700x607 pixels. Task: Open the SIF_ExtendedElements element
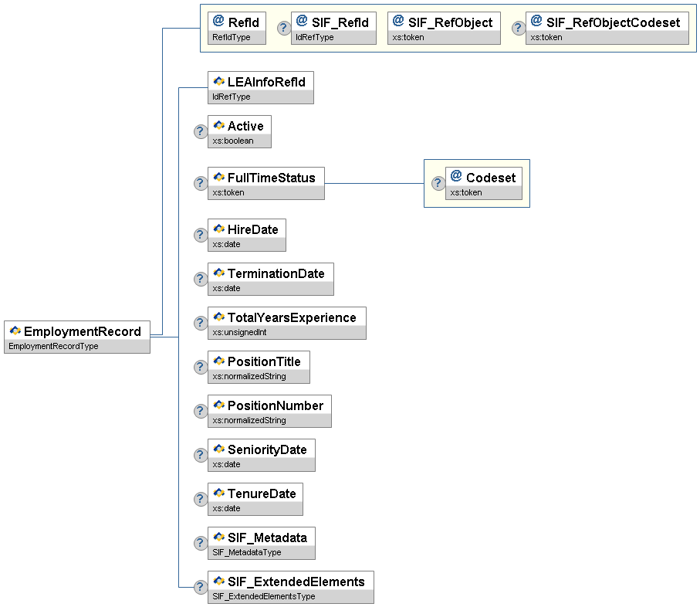[x=291, y=587]
